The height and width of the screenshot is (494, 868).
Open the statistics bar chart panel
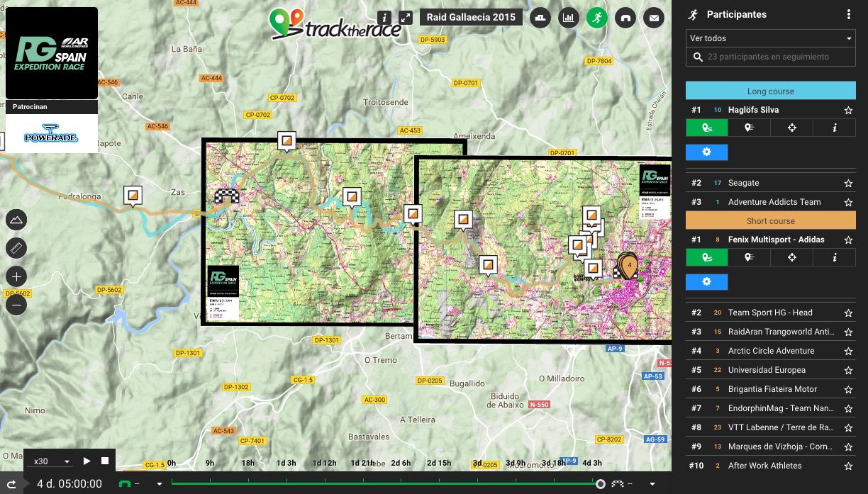tap(569, 18)
